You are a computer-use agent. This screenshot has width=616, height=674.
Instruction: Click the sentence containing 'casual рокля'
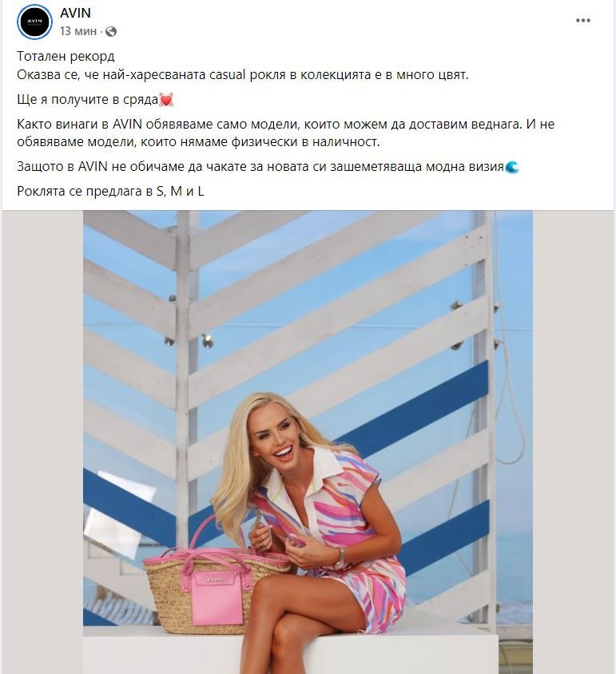click(243, 75)
